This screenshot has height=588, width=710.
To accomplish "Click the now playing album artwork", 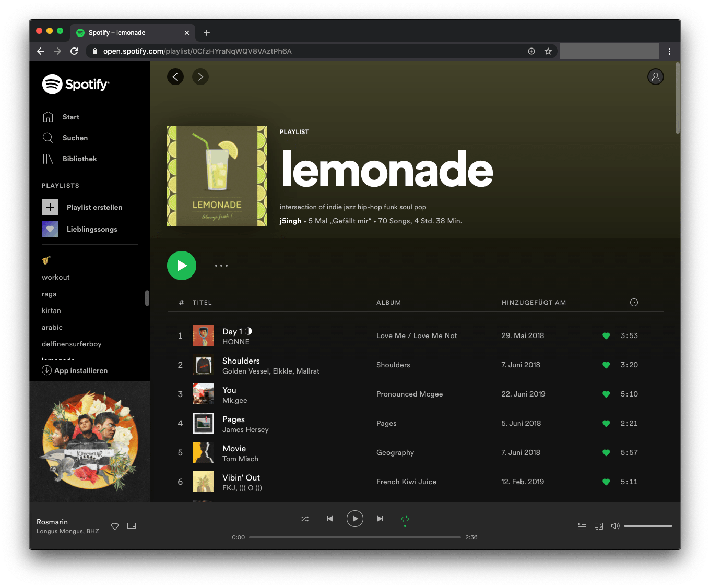I will pyautogui.click(x=90, y=441).
